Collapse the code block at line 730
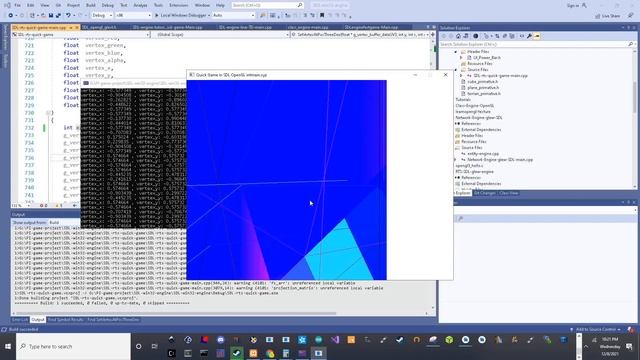Screen dimensions: 640x360 coord(48,113)
